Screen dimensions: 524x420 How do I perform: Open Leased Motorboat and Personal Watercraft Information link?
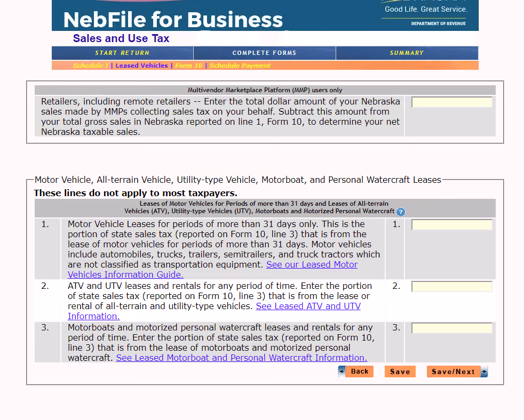(x=241, y=358)
